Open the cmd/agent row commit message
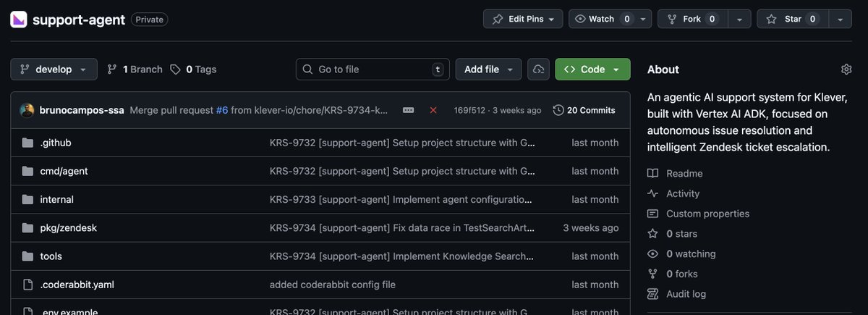Screen dimensions: 868x315 403,171
